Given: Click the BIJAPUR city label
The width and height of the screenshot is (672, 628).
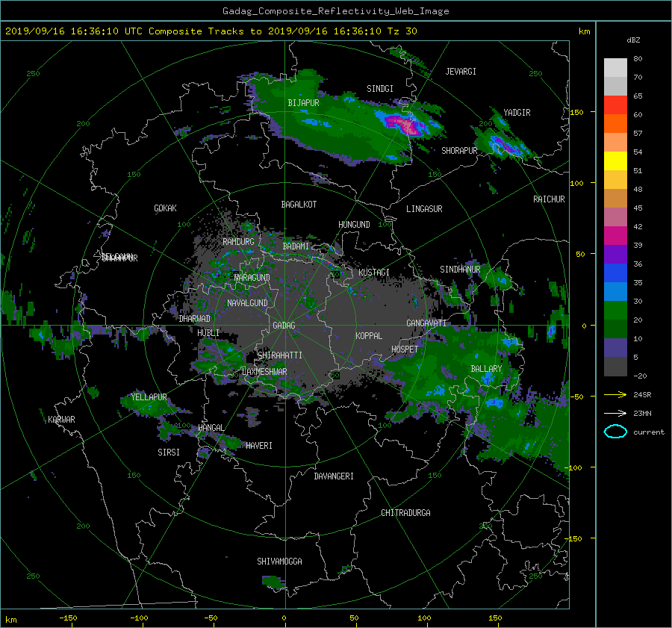Looking at the screenshot, I should point(303,103).
